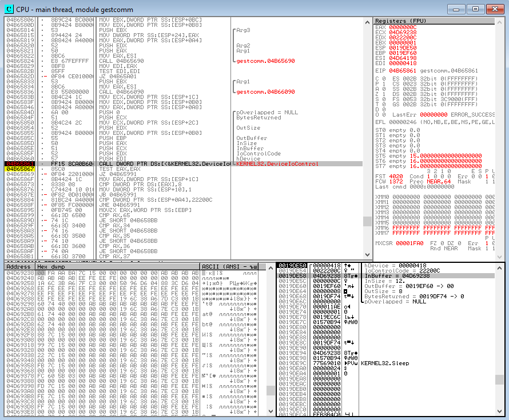This screenshot has height=420, width=509.
Task: Click LastErr value ERROR_SUCCESS
Action: click(472, 115)
